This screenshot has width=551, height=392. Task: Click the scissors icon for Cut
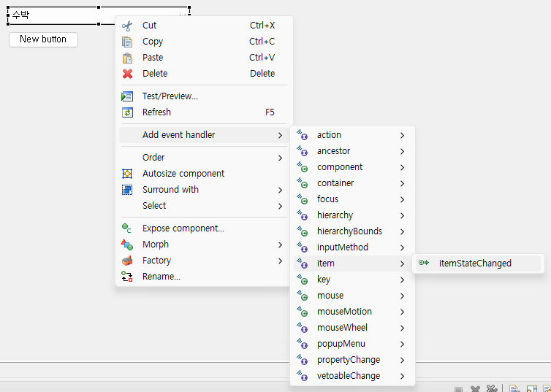click(x=127, y=26)
